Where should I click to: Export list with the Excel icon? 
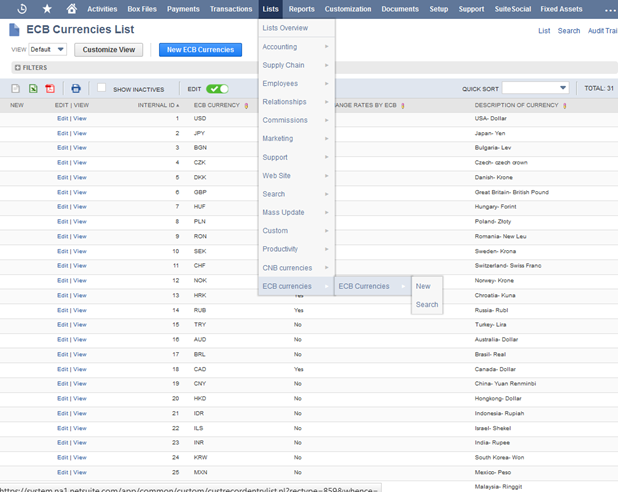[33, 89]
